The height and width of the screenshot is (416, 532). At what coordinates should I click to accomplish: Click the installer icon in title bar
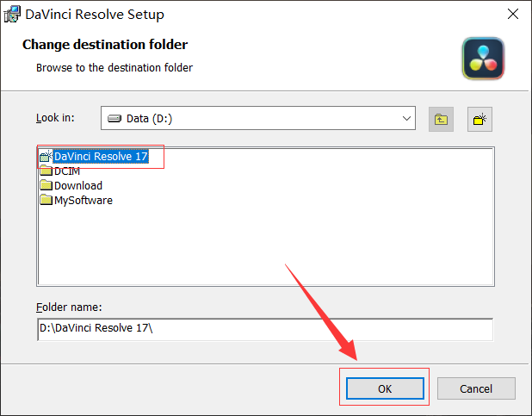(11, 14)
